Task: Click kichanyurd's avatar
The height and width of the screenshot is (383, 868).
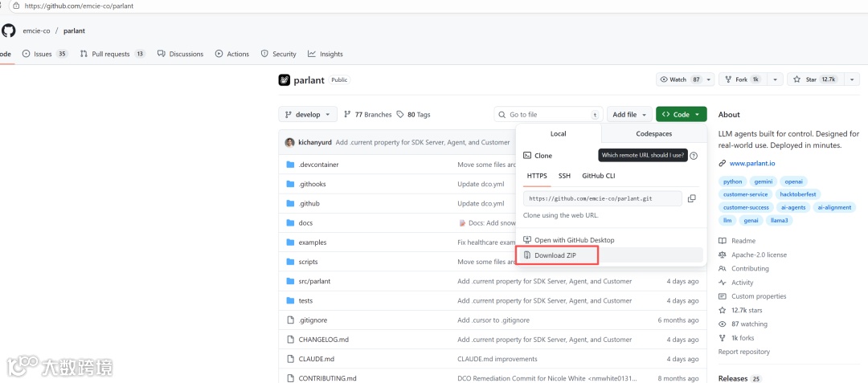Action: click(x=289, y=143)
